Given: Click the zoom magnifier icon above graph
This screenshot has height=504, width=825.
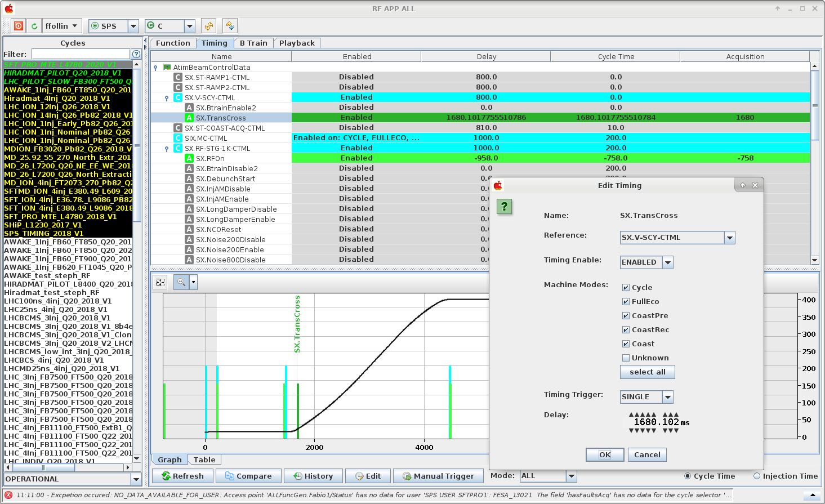Looking at the screenshot, I should click(181, 282).
